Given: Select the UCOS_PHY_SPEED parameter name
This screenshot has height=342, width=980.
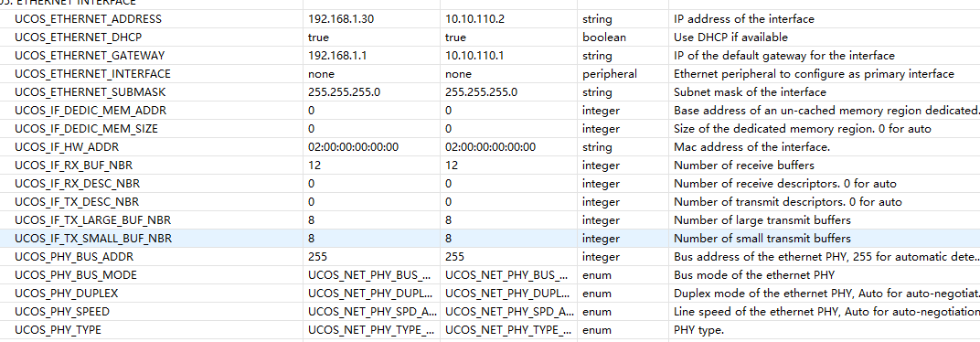Looking at the screenshot, I should (x=63, y=311).
